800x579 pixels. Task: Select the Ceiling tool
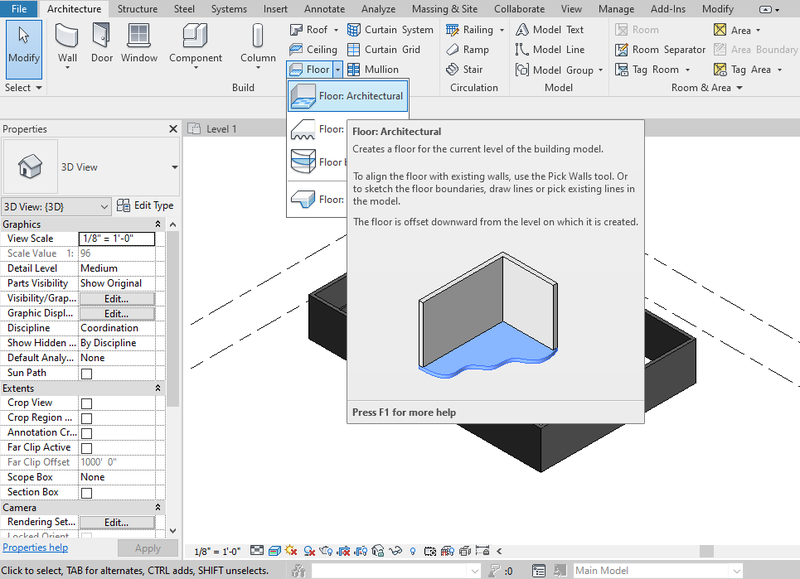click(x=313, y=49)
